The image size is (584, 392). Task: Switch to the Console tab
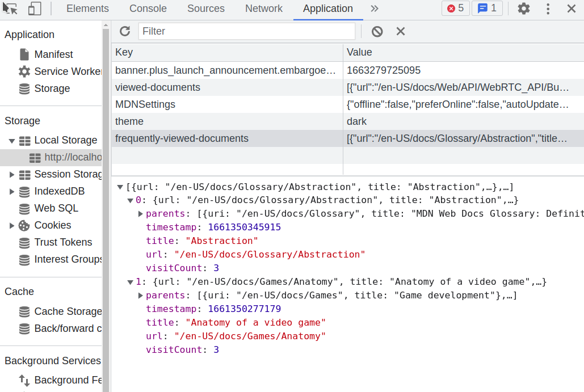click(148, 8)
